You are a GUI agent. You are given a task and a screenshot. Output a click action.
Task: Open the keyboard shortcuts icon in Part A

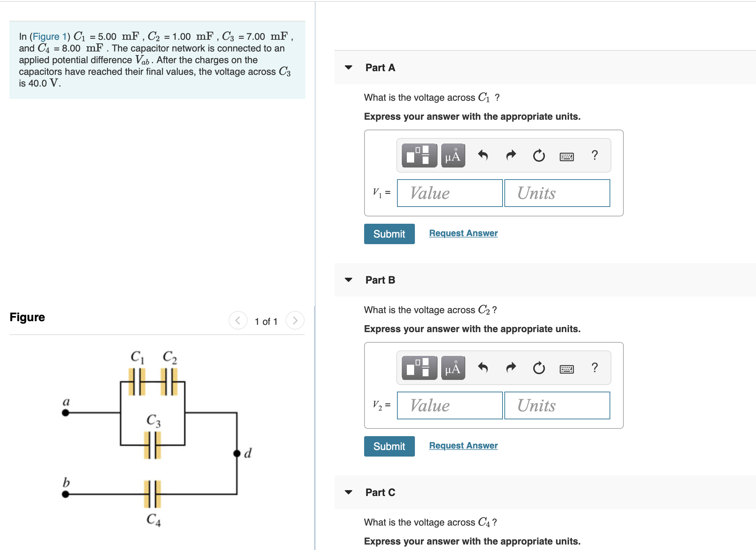point(566,156)
